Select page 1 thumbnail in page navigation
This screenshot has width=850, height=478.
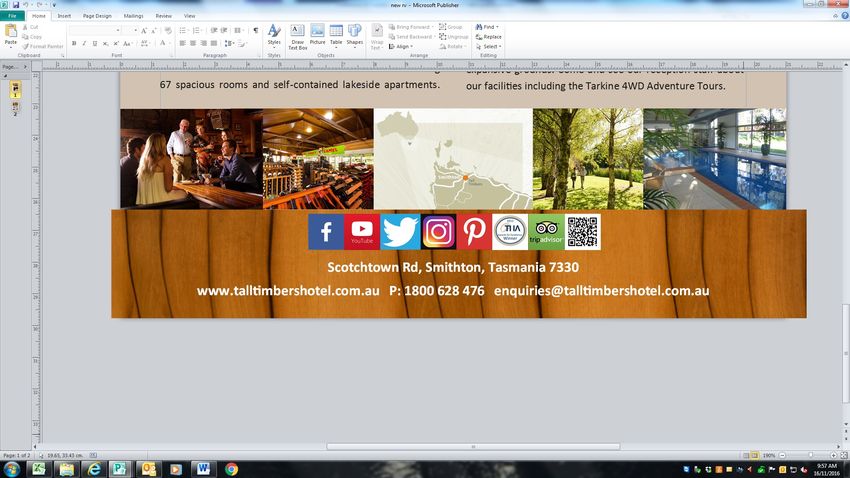15,89
